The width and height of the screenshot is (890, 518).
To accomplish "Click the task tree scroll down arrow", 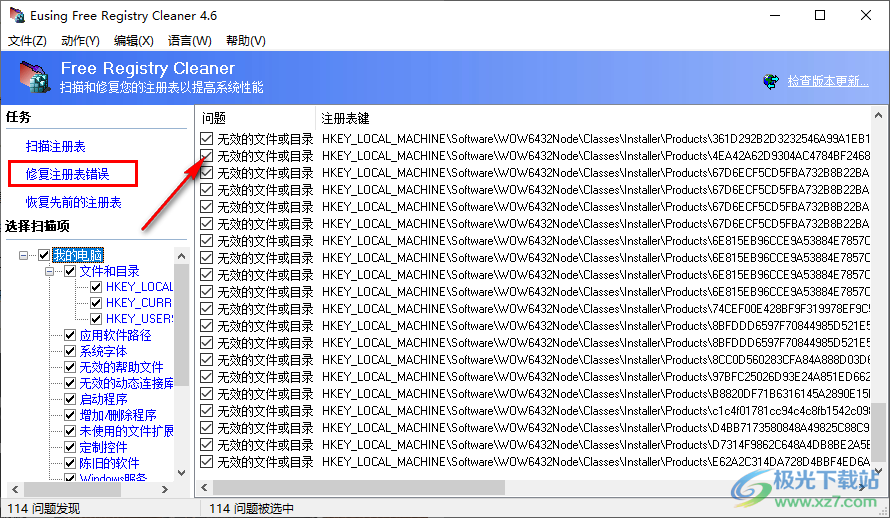I will [x=182, y=473].
